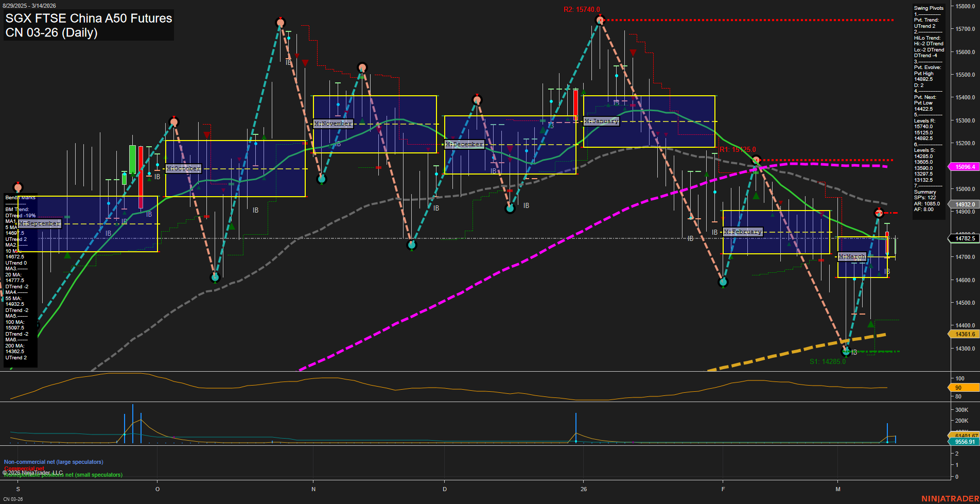980x504 pixels.
Task: Click the O October label on time axis
Action: (157, 489)
